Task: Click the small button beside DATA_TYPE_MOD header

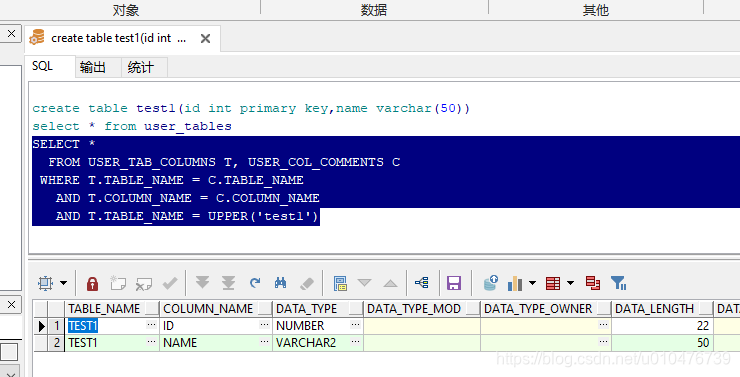Action: click(473, 309)
